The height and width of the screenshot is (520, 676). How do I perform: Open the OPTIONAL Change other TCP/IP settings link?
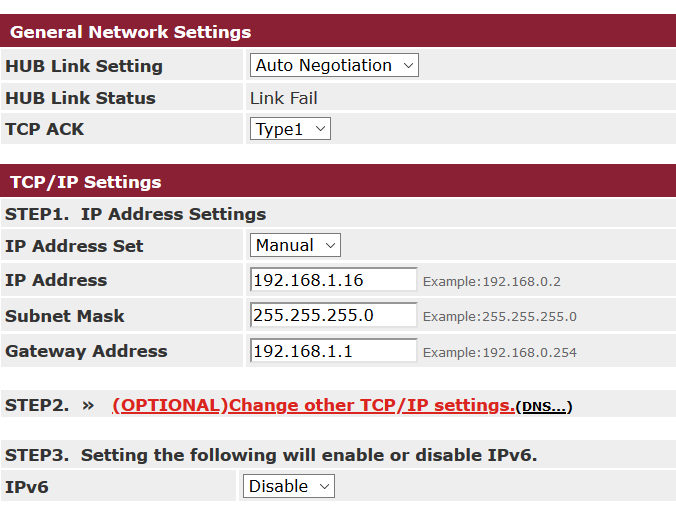pos(313,405)
